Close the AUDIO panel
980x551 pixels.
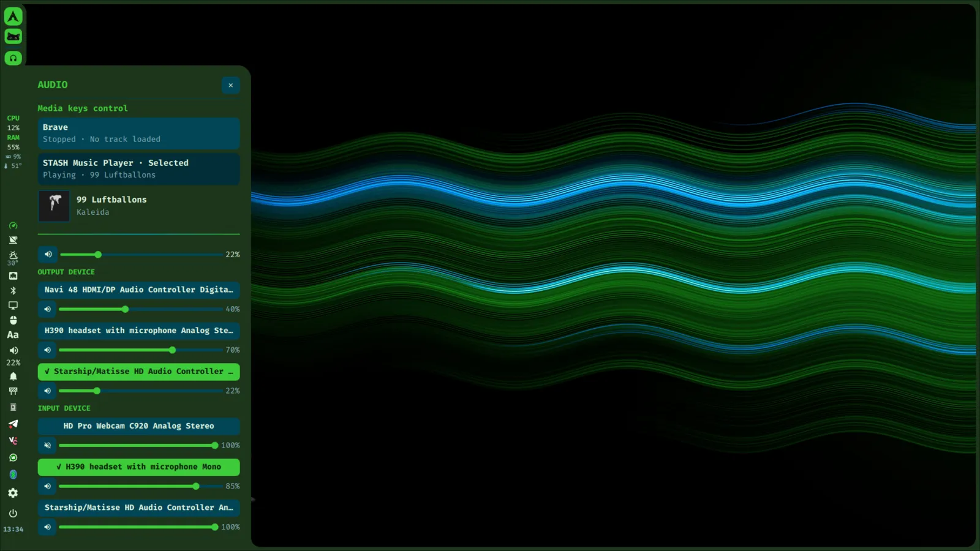point(230,85)
